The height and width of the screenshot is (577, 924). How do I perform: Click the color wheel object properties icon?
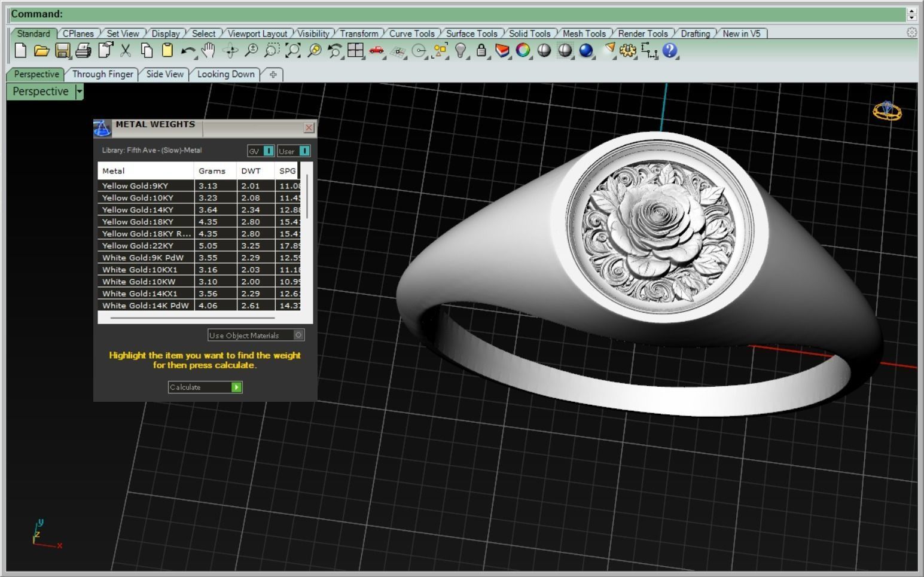pyautogui.click(x=523, y=51)
